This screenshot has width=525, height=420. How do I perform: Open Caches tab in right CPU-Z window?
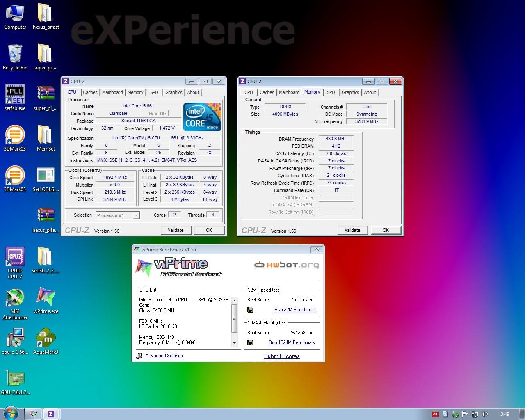point(267,92)
